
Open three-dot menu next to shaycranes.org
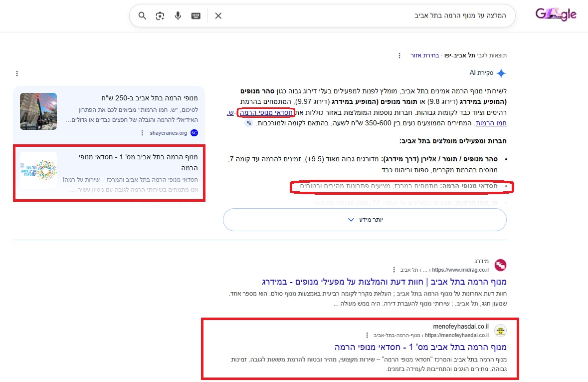(142, 133)
